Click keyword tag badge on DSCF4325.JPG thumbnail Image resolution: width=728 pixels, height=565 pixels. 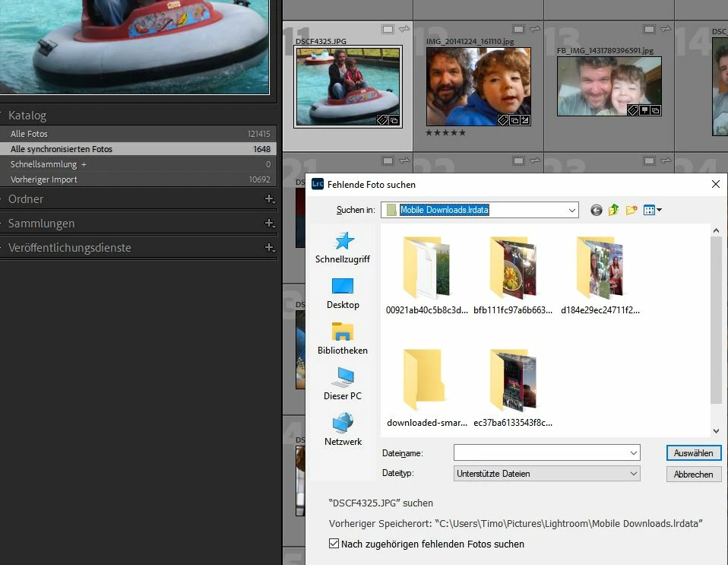pyautogui.click(x=382, y=120)
